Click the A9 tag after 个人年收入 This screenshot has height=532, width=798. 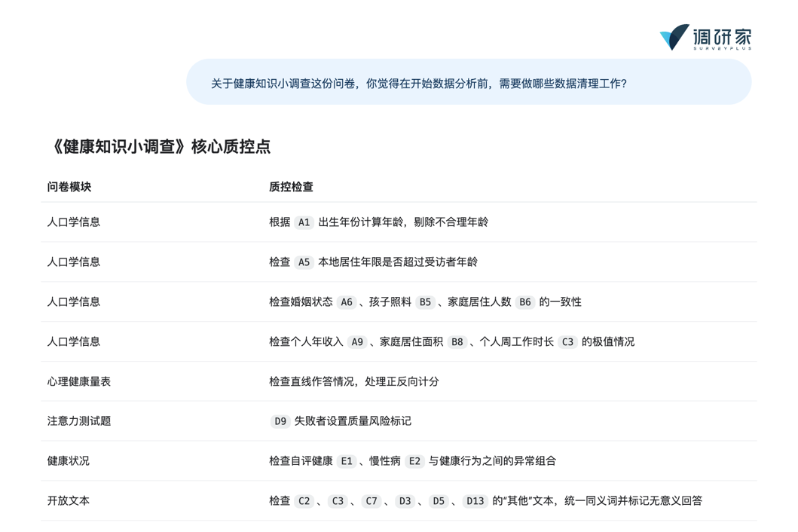click(x=357, y=341)
